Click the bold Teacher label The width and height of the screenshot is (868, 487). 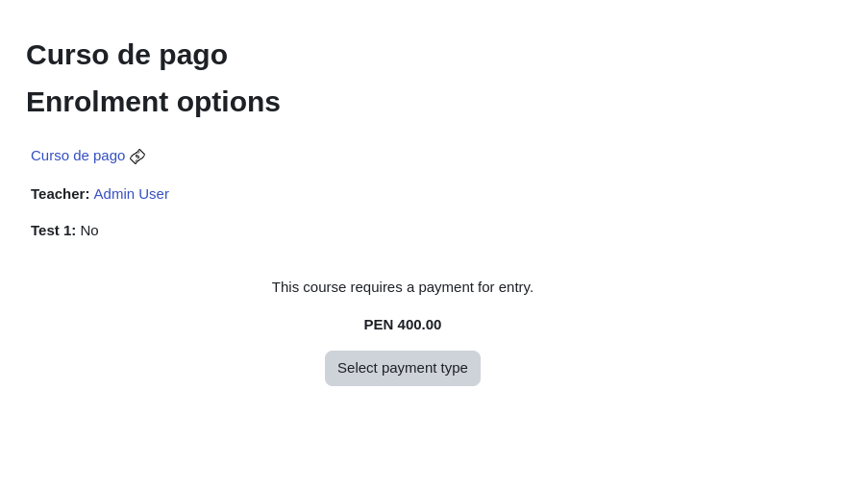pos(60,194)
